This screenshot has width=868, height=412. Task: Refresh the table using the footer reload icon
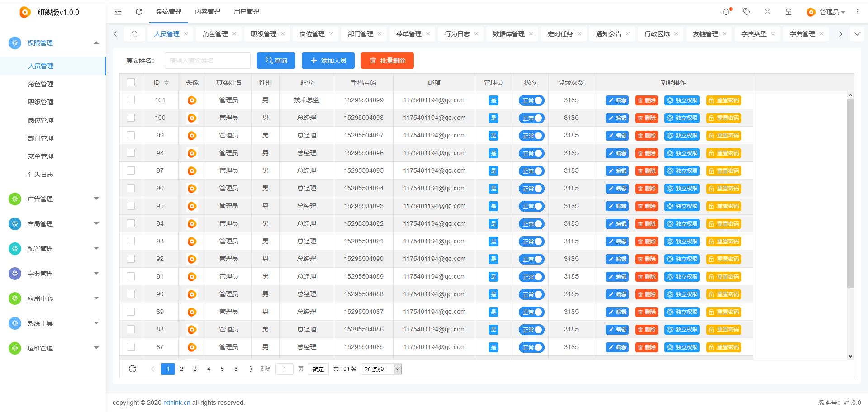(x=133, y=369)
